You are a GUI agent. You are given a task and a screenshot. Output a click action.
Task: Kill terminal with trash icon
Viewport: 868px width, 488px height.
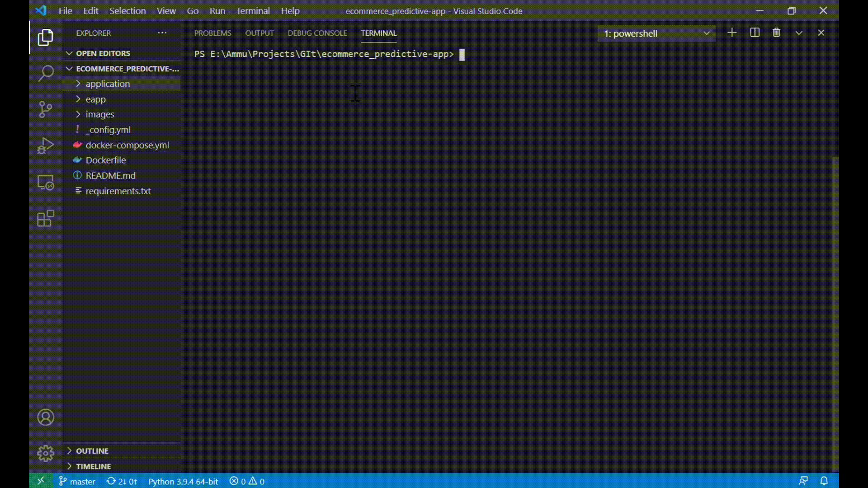(x=776, y=33)
